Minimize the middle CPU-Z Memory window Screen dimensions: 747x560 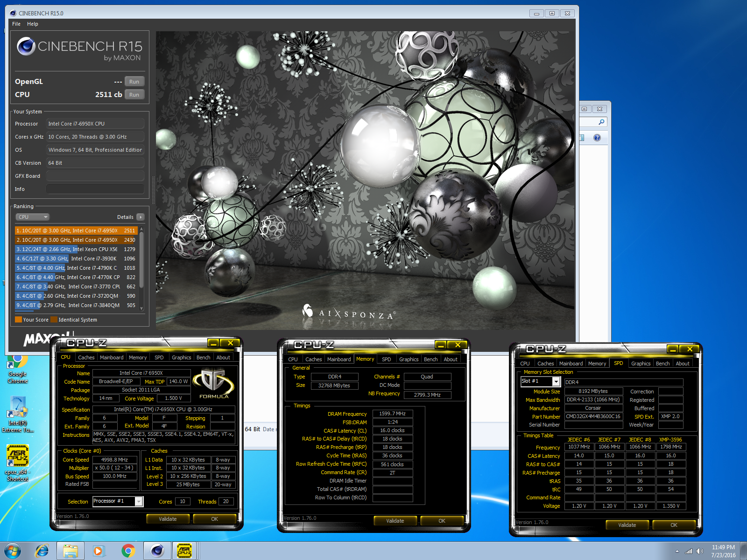441,345
